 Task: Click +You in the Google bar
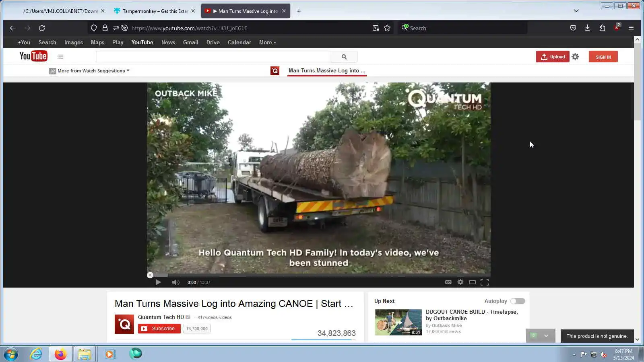coord(24,43)
